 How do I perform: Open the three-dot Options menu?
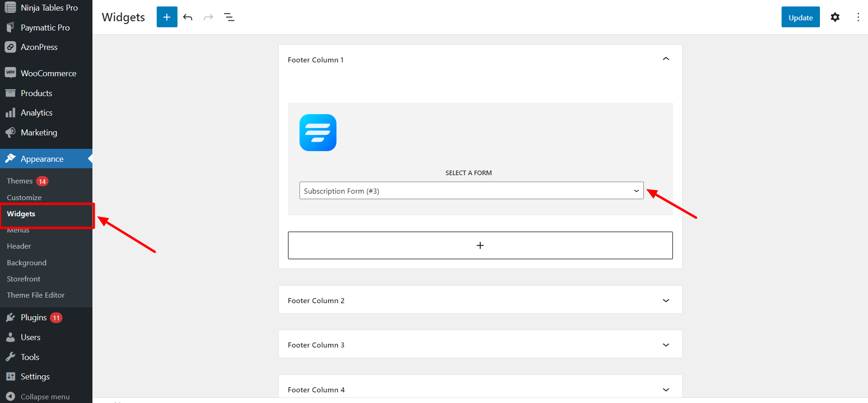(858, 17)
